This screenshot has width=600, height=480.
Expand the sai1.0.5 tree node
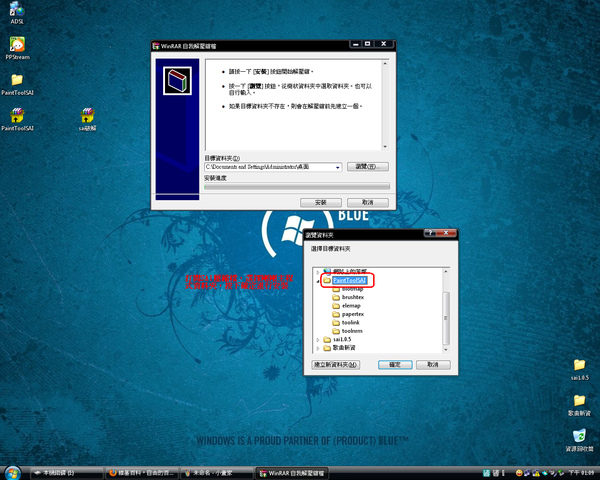(318, 340)
